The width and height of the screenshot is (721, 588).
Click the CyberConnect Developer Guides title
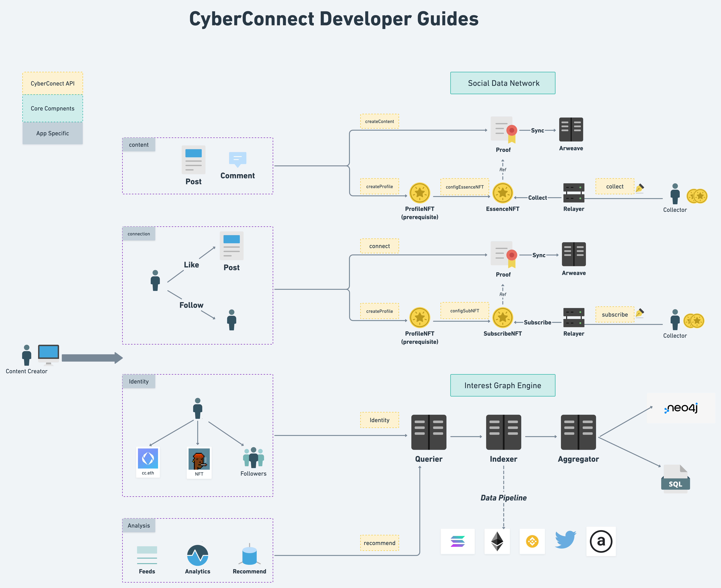point(334,19)
